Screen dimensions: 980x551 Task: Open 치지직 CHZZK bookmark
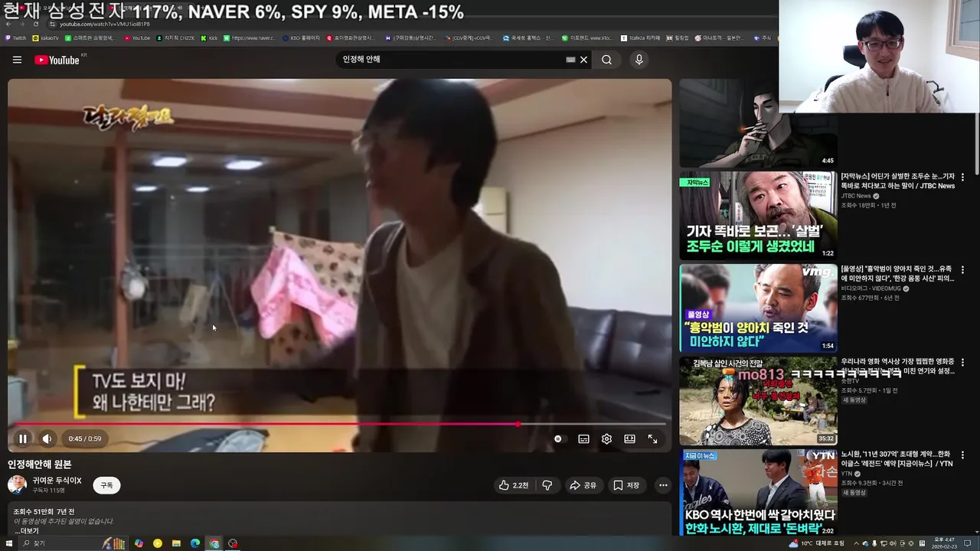coord(175,37)
